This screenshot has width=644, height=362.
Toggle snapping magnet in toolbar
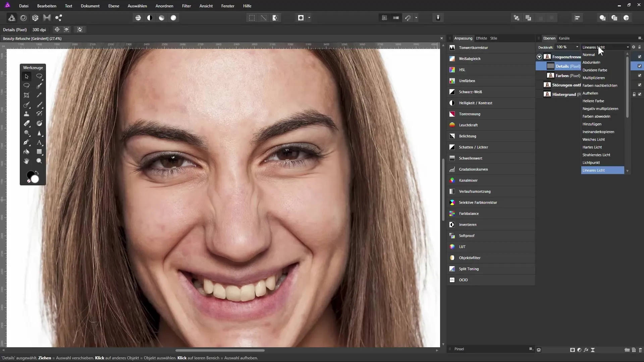tap(408, 18)
